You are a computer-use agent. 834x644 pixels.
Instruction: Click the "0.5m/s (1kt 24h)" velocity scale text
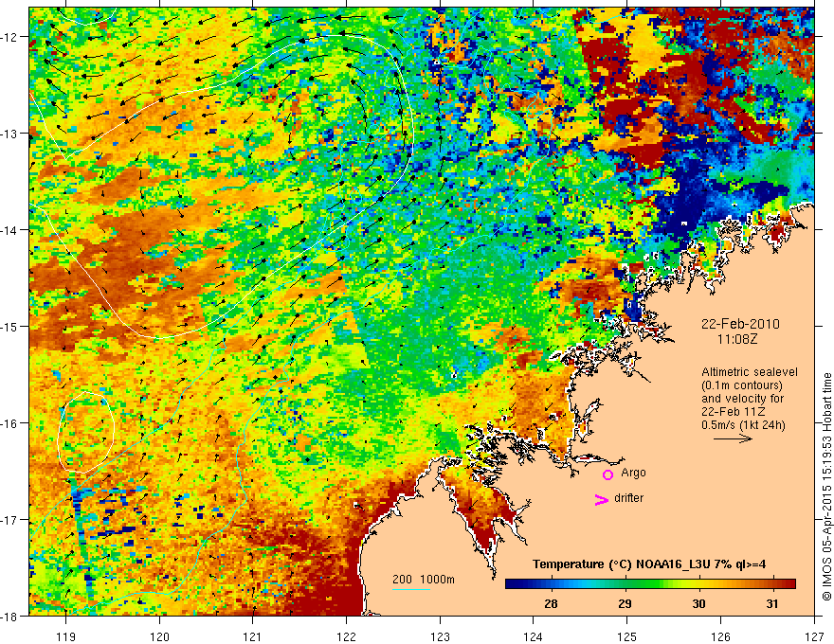pos(743,425)
